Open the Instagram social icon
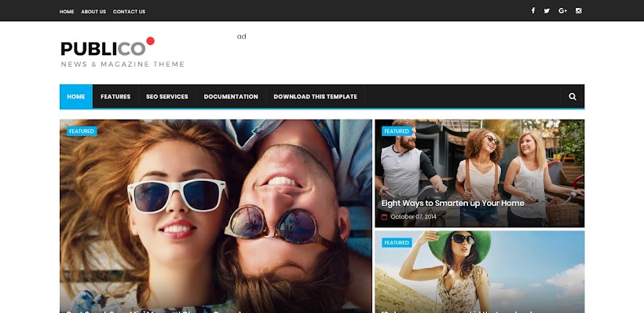The height and width of the screenshot is (313, 644). [x=578, y=11]
